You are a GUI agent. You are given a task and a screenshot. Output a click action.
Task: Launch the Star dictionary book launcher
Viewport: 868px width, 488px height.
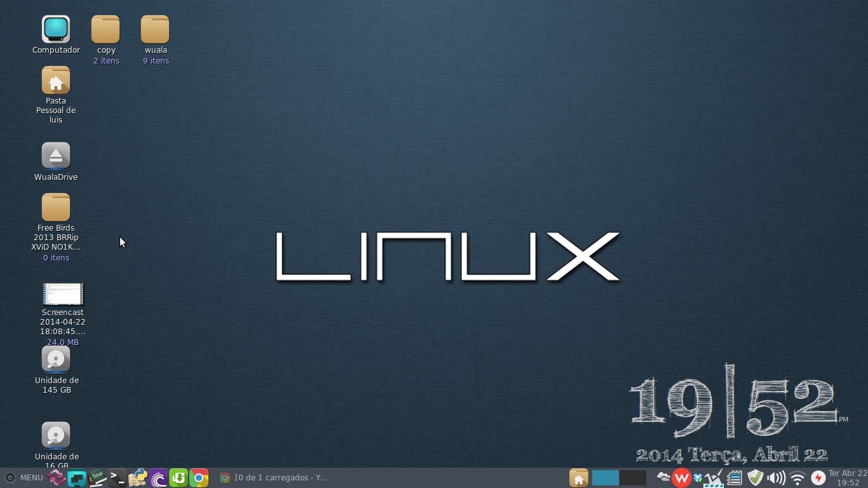97,478
